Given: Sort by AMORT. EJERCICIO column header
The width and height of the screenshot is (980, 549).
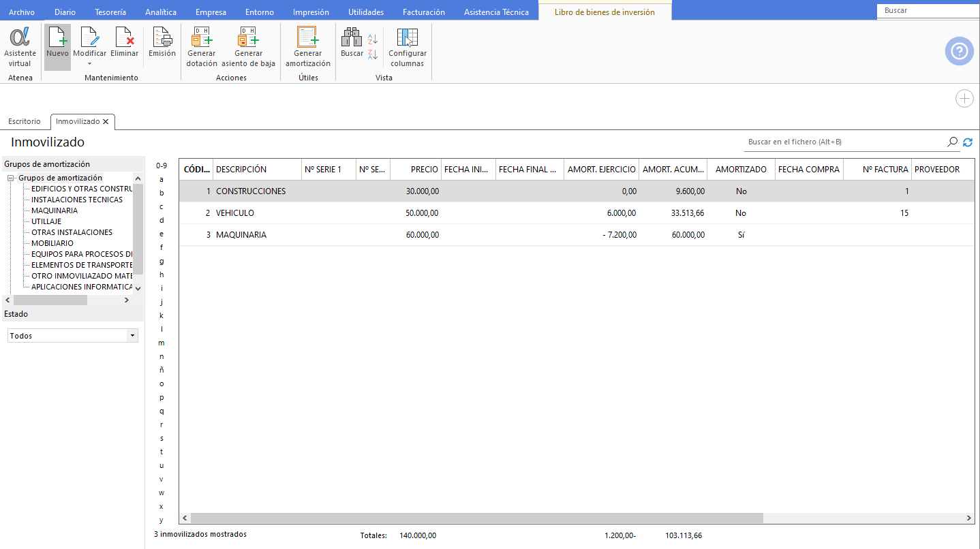Looking at the screenshot, I should click(602, 170).
